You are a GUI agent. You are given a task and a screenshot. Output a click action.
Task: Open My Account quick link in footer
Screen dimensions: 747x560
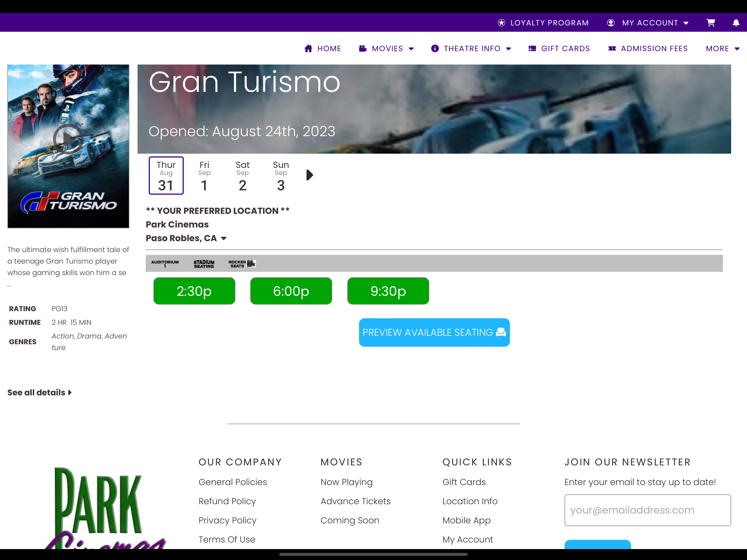point(468,539)
